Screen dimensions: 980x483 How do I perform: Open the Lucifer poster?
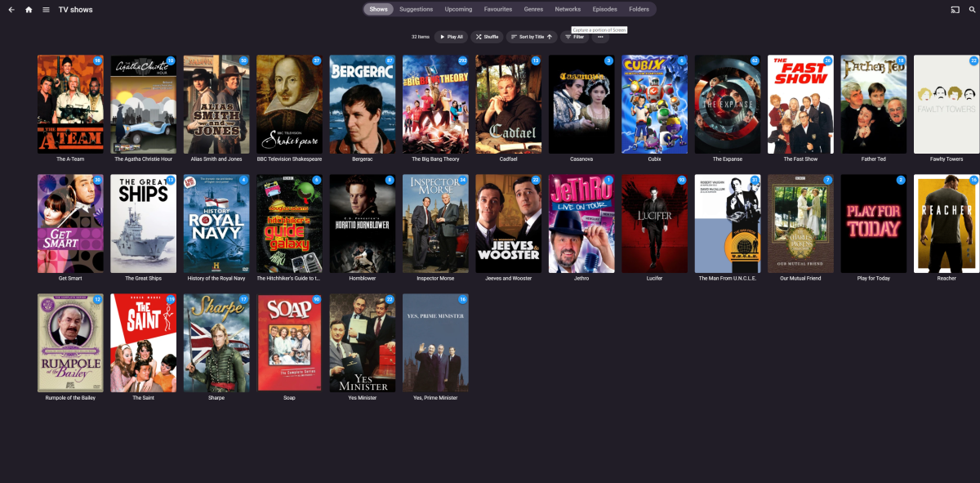coord(655,223)
